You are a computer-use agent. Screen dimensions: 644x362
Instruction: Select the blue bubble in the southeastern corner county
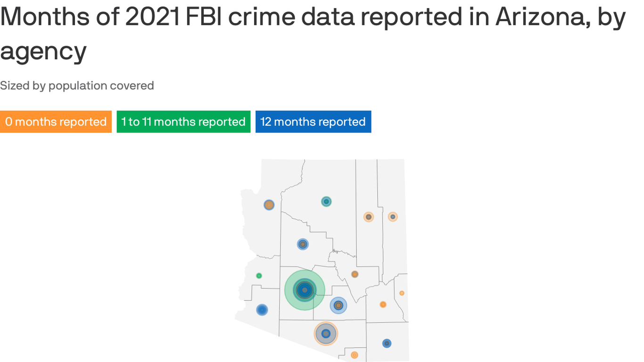click(x=387, y=343)
